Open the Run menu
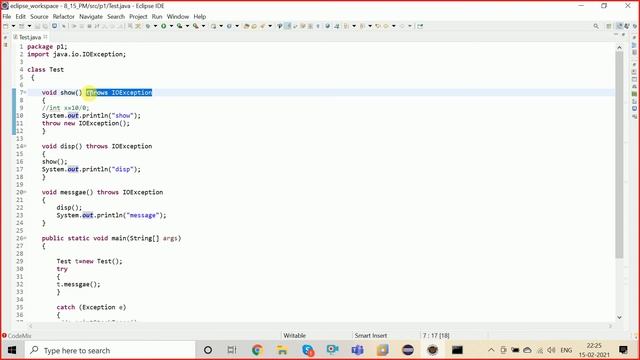 (157, 17)
